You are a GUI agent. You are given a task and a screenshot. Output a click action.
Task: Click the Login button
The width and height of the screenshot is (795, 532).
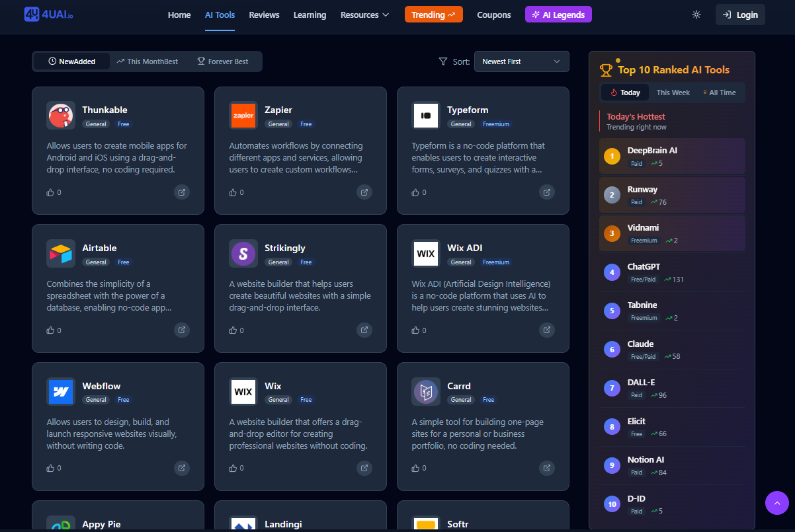[x=740, y=15]
